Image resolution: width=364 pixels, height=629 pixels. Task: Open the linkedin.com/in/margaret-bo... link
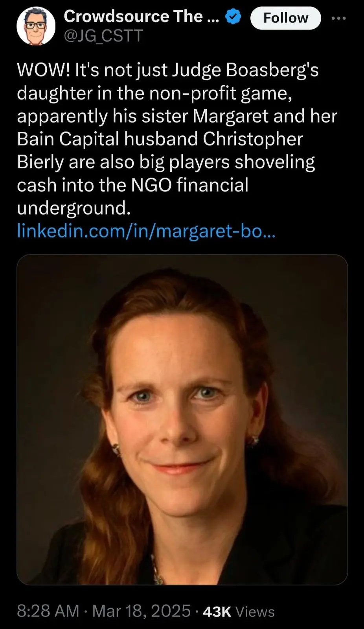coord(146,231)
